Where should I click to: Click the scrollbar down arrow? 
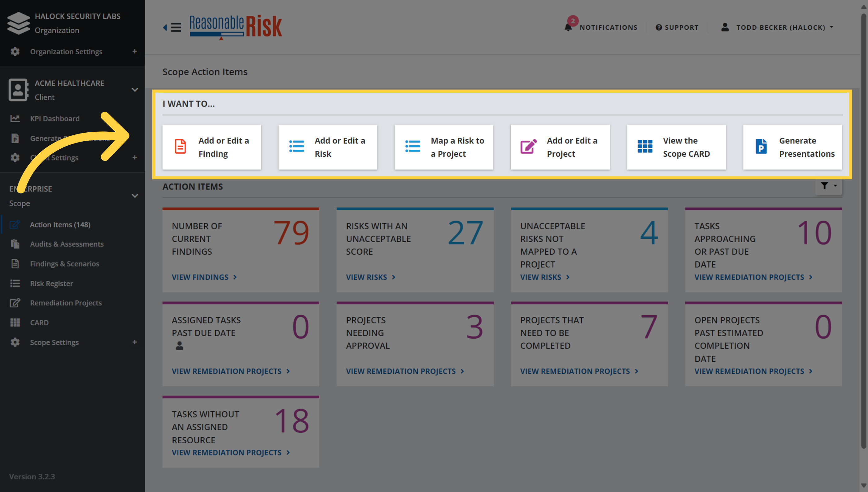point(864,486)
